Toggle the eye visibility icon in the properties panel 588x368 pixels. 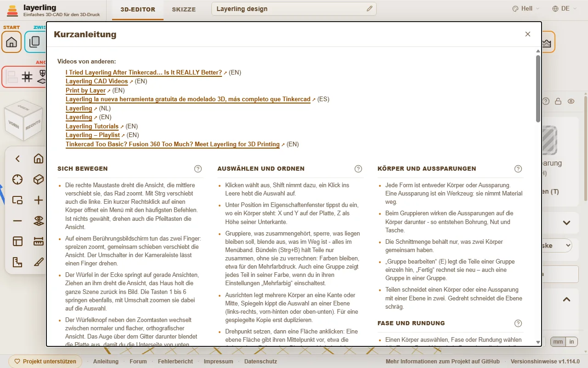(571, 101)
